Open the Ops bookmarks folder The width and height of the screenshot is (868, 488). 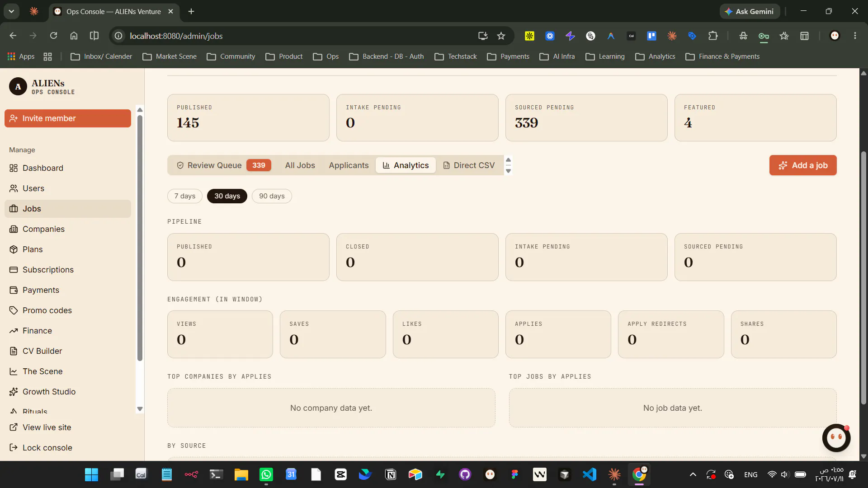click(326, 56)
